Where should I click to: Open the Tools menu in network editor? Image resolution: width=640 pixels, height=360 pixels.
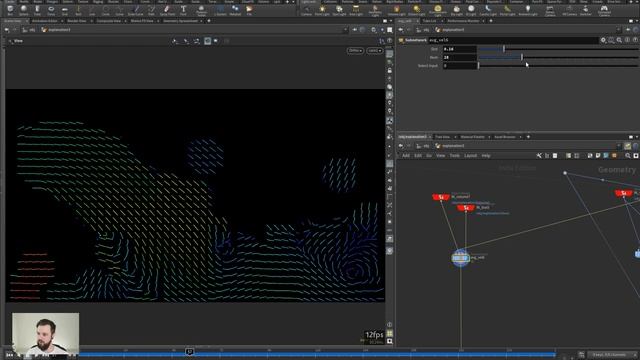pyautogui.click(x=455, y=156)
